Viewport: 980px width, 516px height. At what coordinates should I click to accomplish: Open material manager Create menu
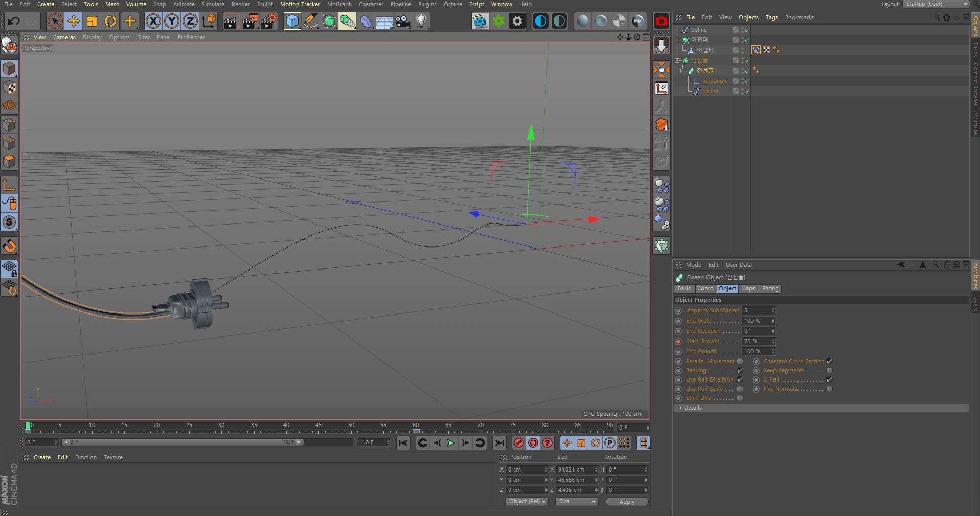tap(42, 457)
